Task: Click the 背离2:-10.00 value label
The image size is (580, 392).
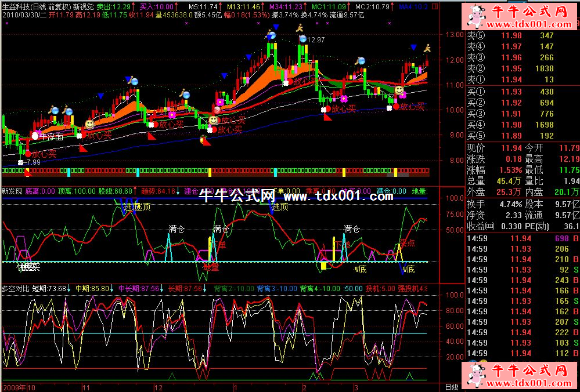Action: (234, 288)
